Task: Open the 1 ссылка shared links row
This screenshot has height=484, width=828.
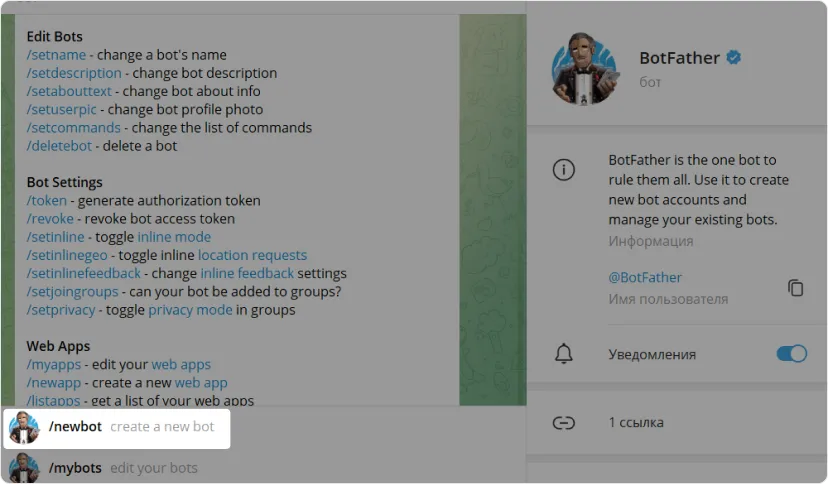Action: 636,423
